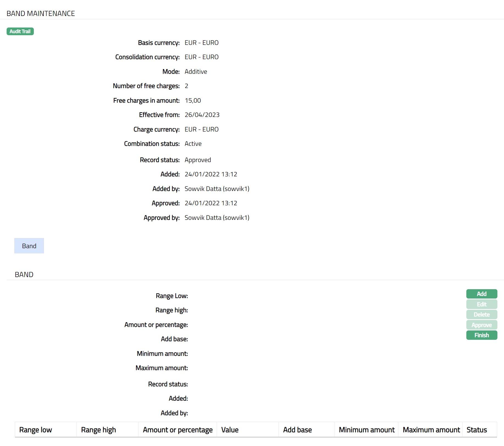Click the Range high column header
The height and width of the screenshot is (446, 504).
coord(98,430)
